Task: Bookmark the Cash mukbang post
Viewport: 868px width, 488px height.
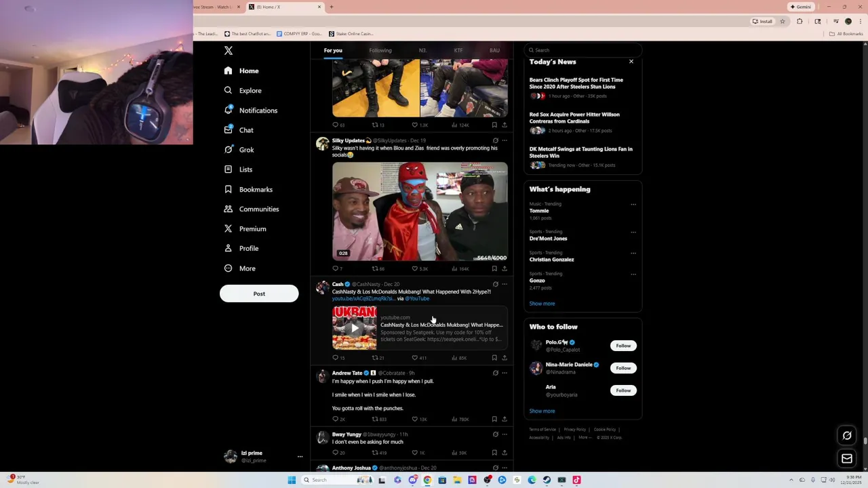Action: 494,357
